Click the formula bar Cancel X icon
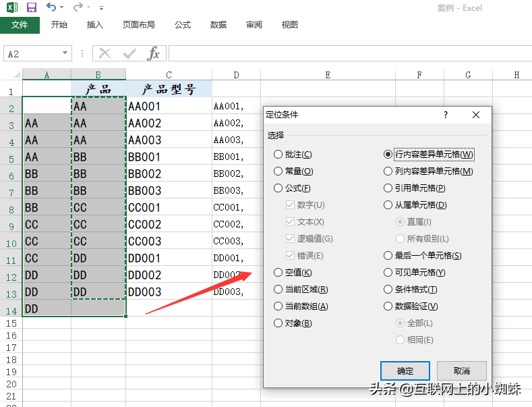The height and width of the screenshot is (407, 532). (105, 54)
